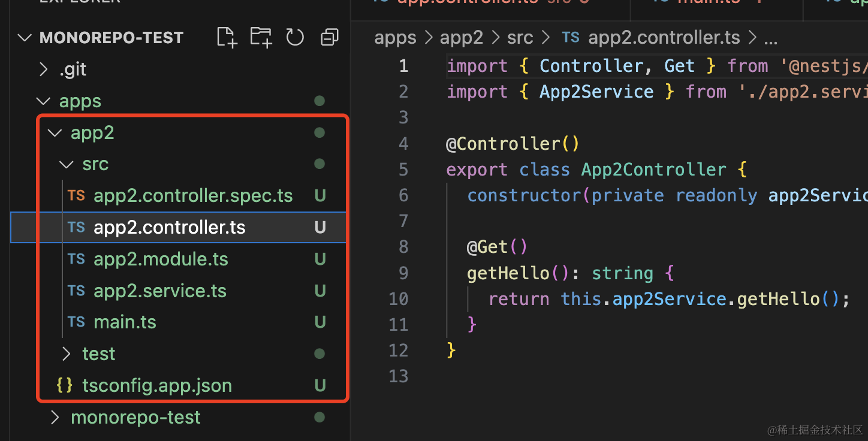The width and height of the screenshot is (868, 441).
Task: Select the apps breadcrumb segment
Action: click(x=395, y=38)
